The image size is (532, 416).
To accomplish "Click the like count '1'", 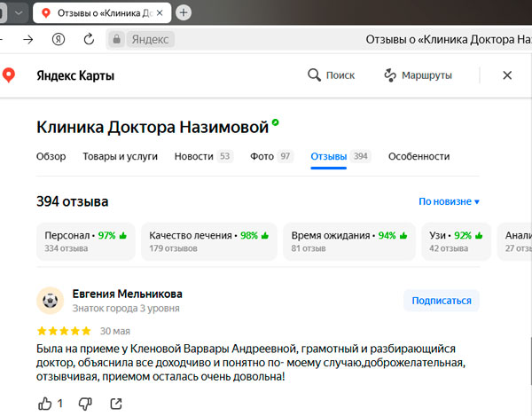I will pos(60,404).
